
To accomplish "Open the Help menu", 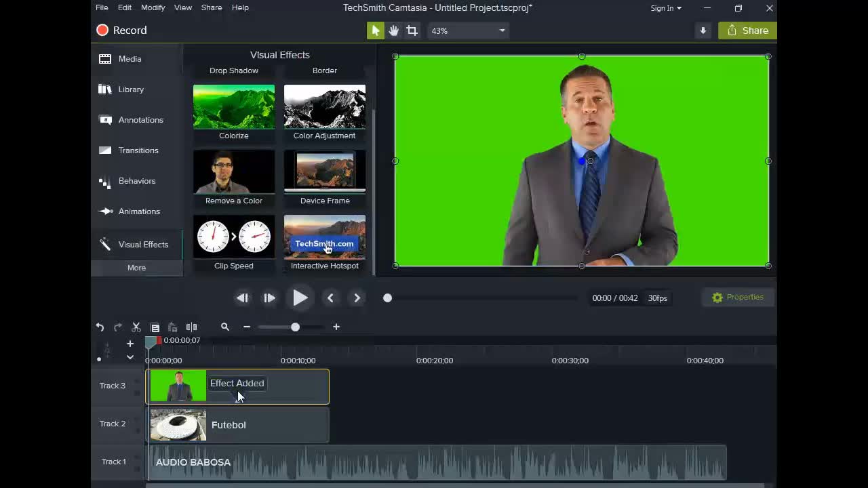I will coord(240,7).
